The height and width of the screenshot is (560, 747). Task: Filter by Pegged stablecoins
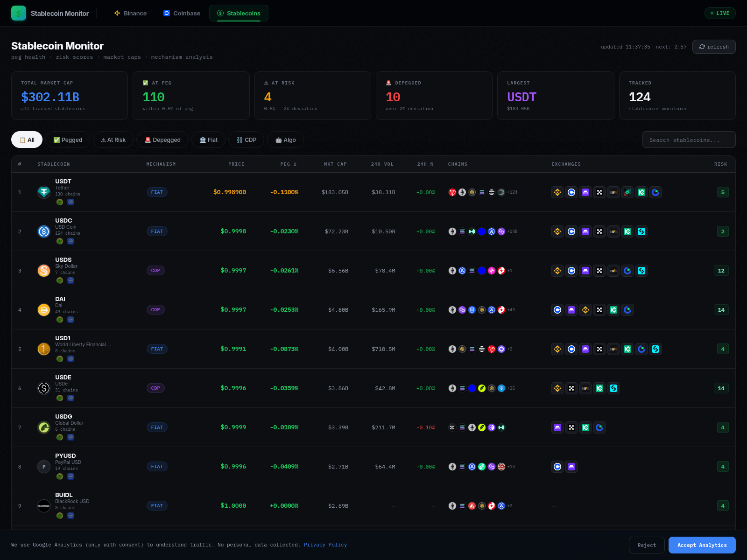(x=68, y=140)
